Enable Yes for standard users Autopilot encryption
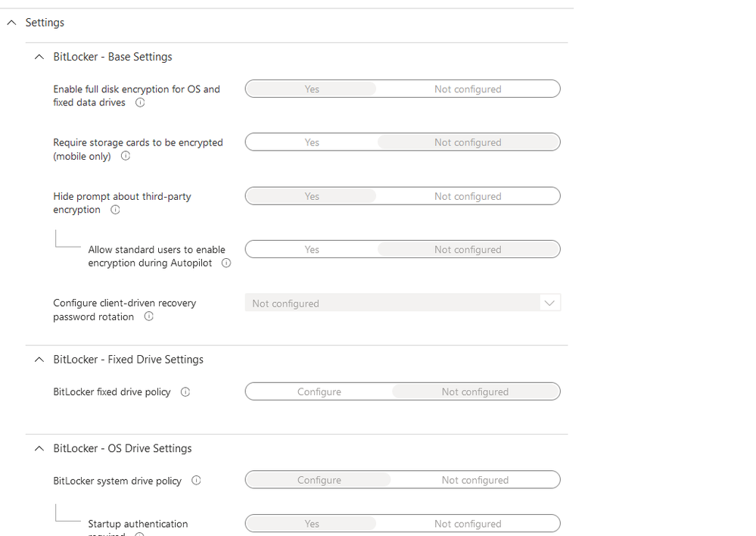This screenshot has height=536, width=756. click(312, 250)
